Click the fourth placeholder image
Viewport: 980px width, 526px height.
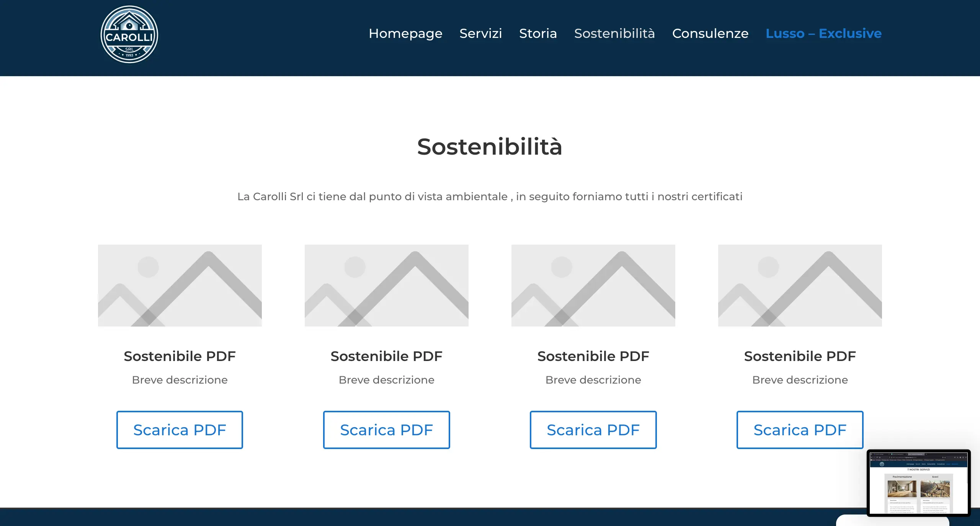pos(800,286)
